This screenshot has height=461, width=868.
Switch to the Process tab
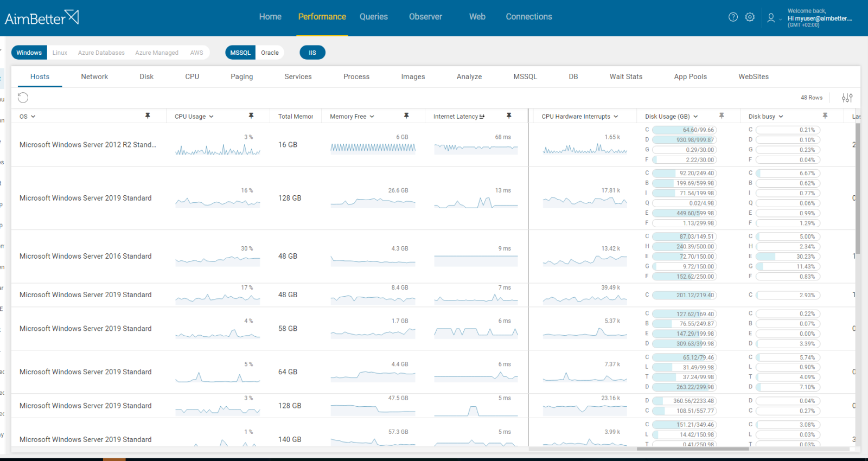pos(356,76)
